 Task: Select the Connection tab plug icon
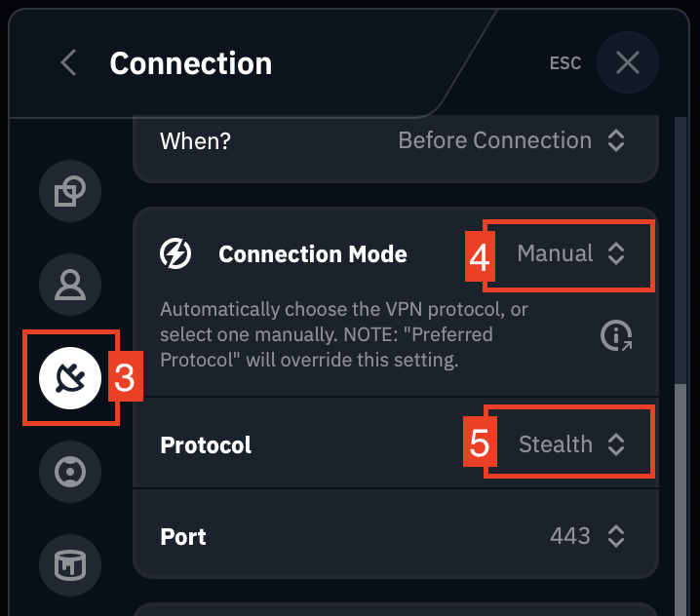pyautogui.click(x=70, y=377)
